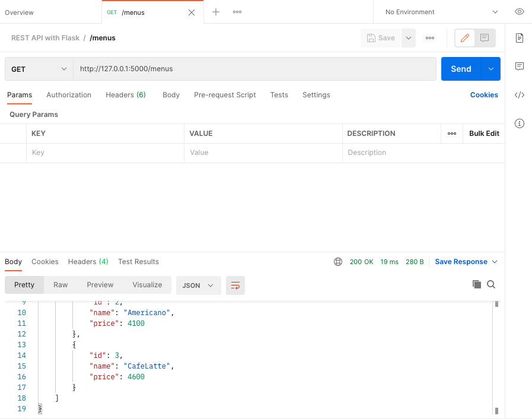Click the Key input field

pyautogui.click(x=105, y=153)
